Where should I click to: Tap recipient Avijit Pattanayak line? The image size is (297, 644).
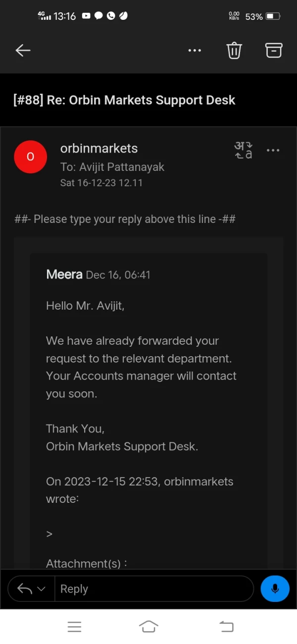point(112,167)
